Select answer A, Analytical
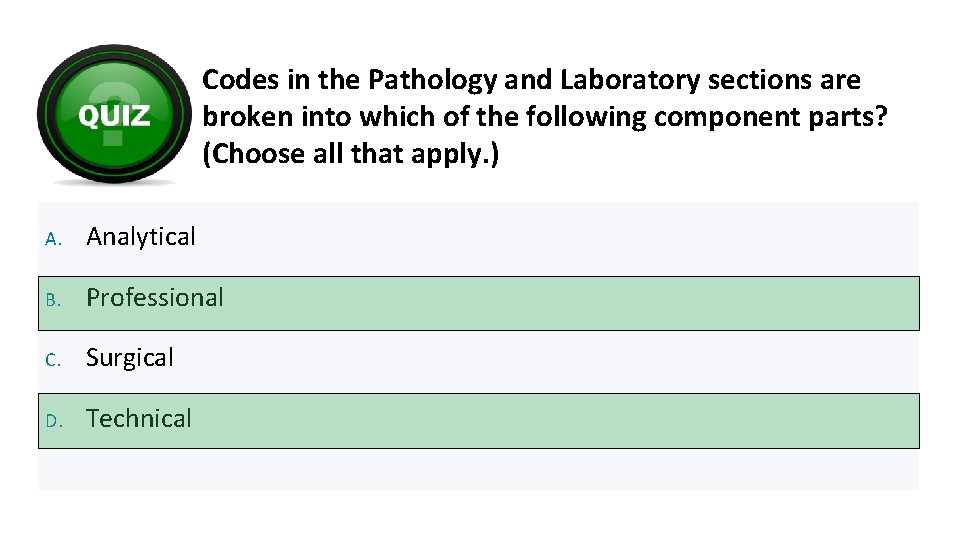 (141, 237)
